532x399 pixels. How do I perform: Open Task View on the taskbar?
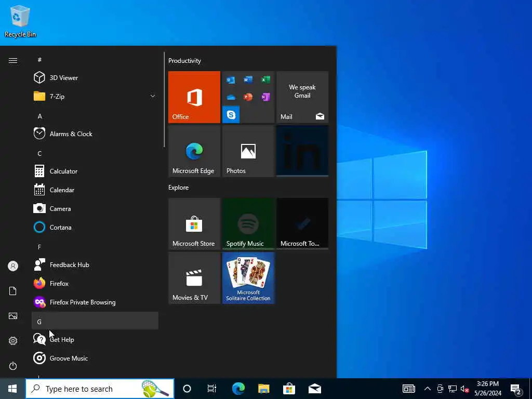(212, 389)
